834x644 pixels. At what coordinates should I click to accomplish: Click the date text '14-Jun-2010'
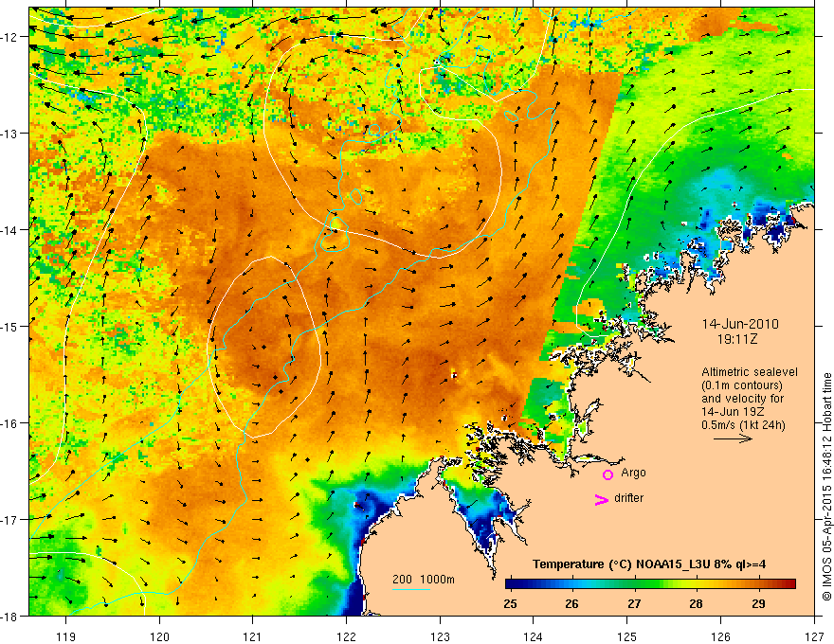740,324
